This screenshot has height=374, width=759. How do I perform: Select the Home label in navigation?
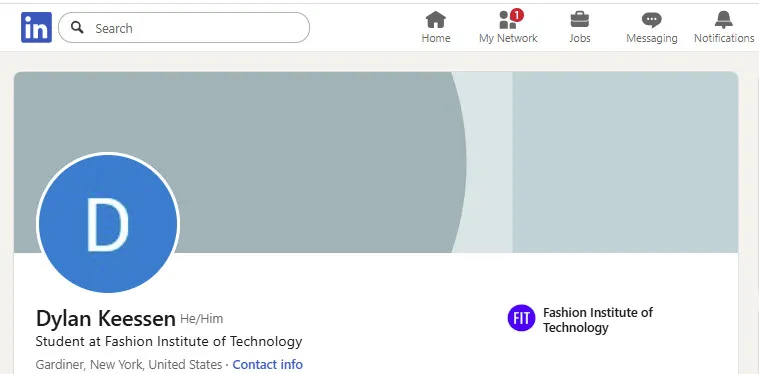pyautogui.click(x=436, y=38)
